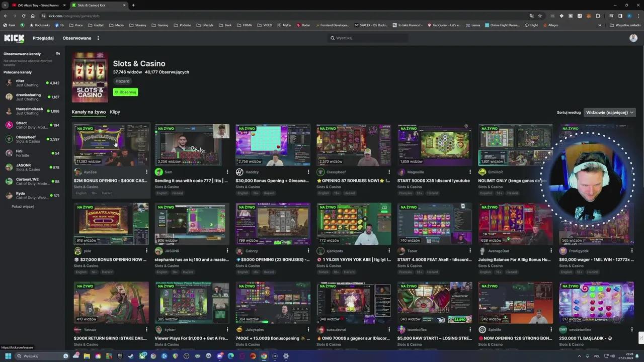This screenshot has width=644, height=362.
Task: Follow category with Obserwuj button
Action: coord(125,92)
